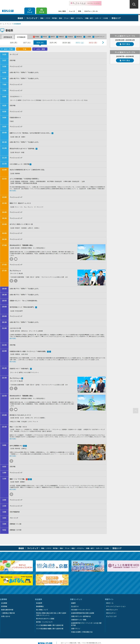Click the きょうと危機管理WEB banner

(123, 566)
